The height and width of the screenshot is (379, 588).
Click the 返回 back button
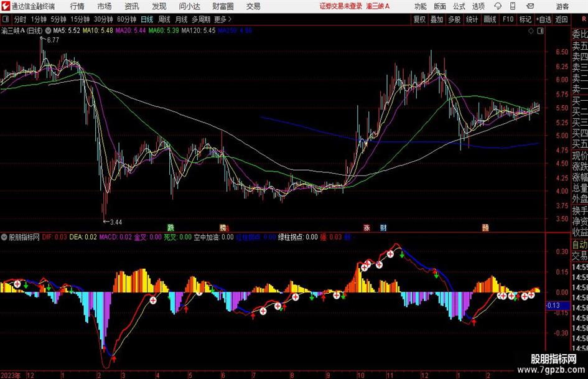coord(561,19)
